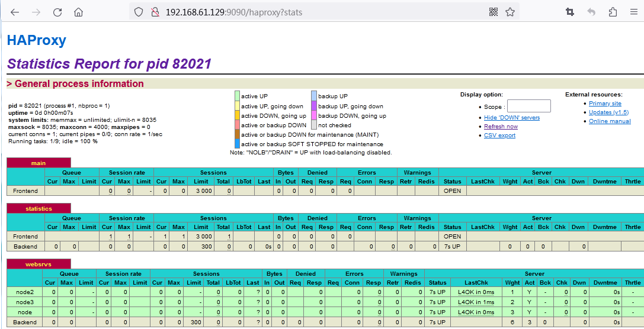Click the statistics Backend 7s UP status
The width and height of the screenshot is (644, 329).
pyautogui.click(x=452, y=247)
